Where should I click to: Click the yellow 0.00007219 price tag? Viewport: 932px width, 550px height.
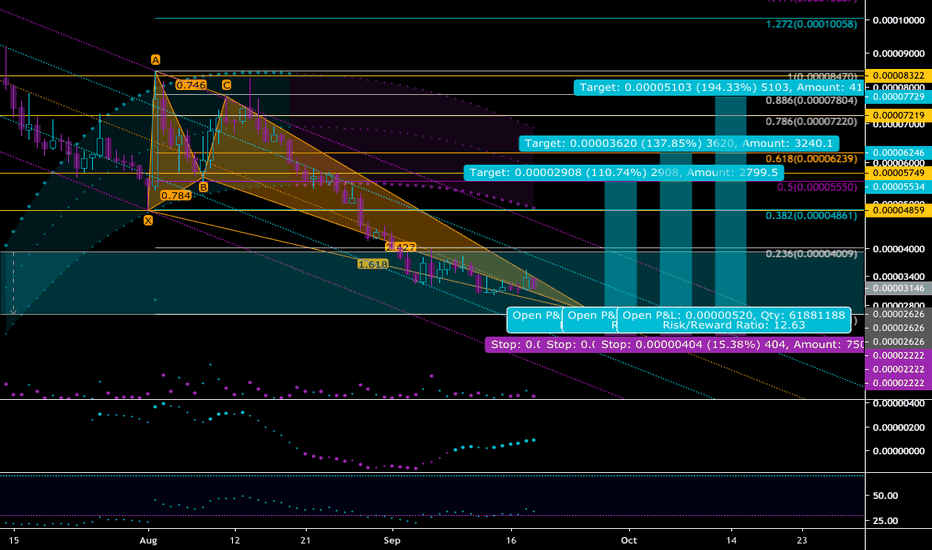pos(899,115)
